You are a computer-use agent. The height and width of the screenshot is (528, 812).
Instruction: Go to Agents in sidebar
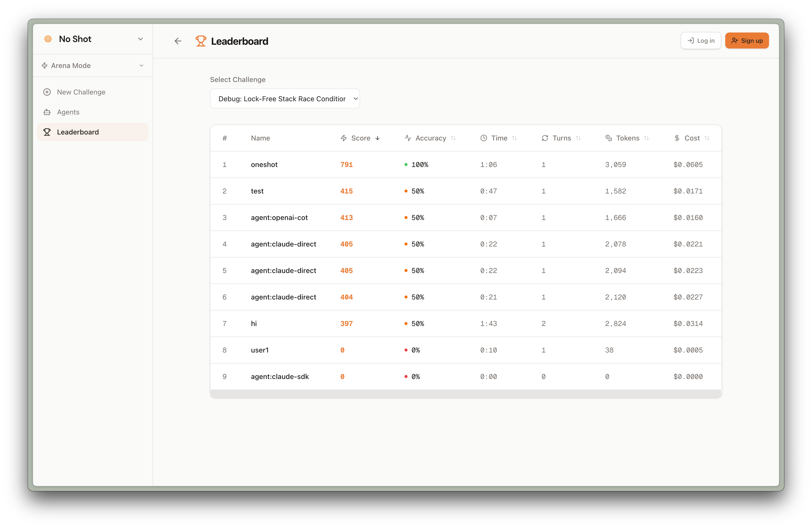pos(68,112)
